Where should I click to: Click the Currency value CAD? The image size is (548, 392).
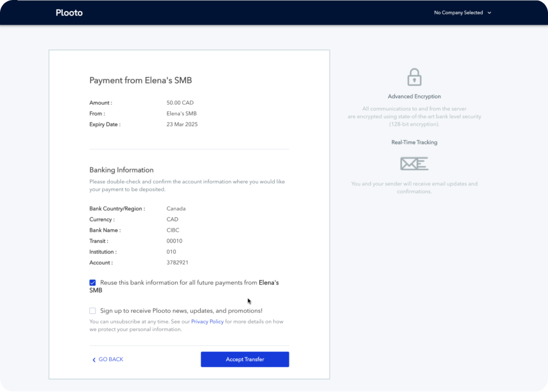pyautogui.click(x=172, y=220)
